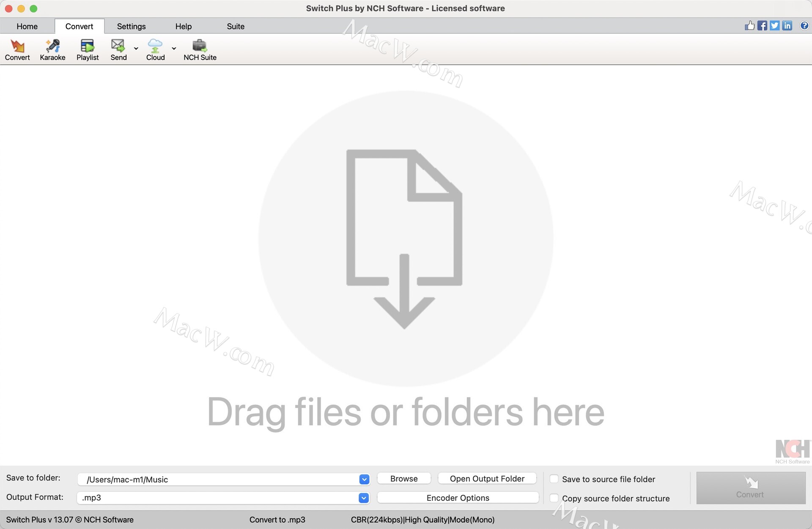The width and height of the screenshot is (812, 529).
Task: Open Save to folder path dropdown
Action: [364, 479]
